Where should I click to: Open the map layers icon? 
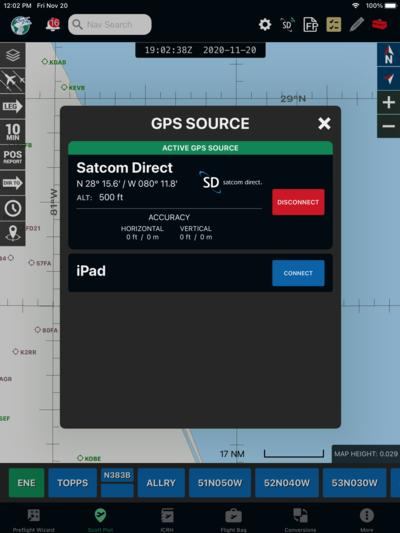[13, 55]
